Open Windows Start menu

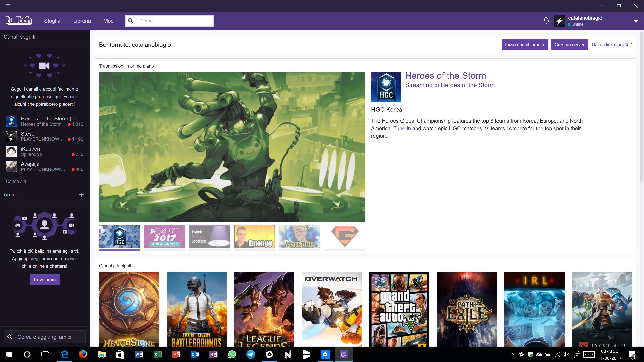coord(9,354)
